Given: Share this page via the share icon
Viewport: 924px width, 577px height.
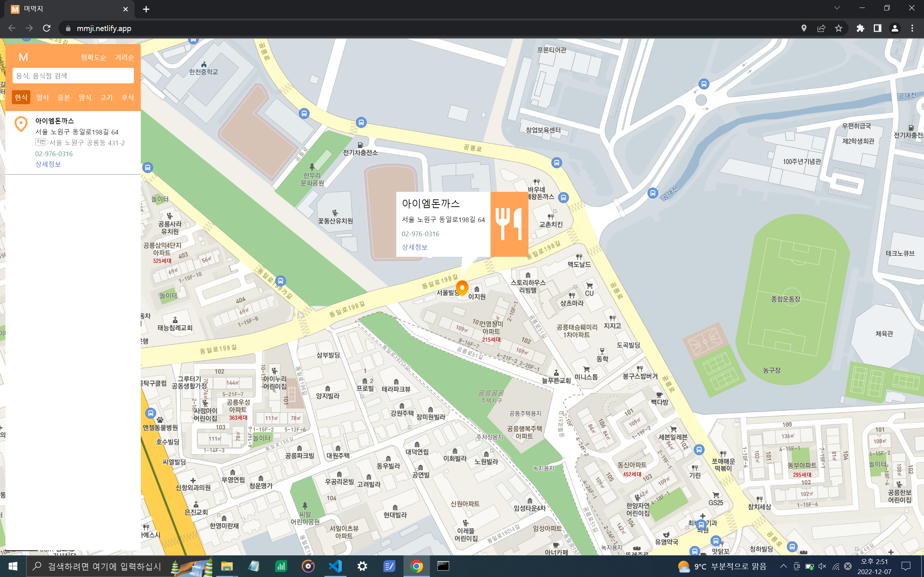Looking at the screenshot, I should click(x=821, y=28).
